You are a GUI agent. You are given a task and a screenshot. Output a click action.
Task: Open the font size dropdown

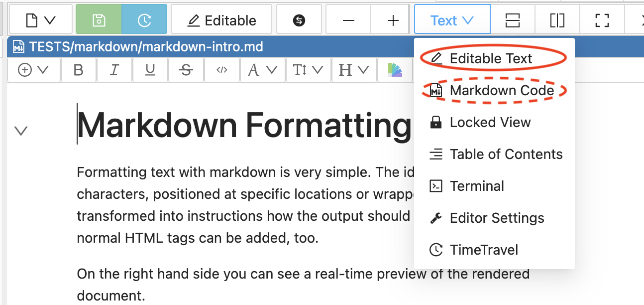pos(308,70)
